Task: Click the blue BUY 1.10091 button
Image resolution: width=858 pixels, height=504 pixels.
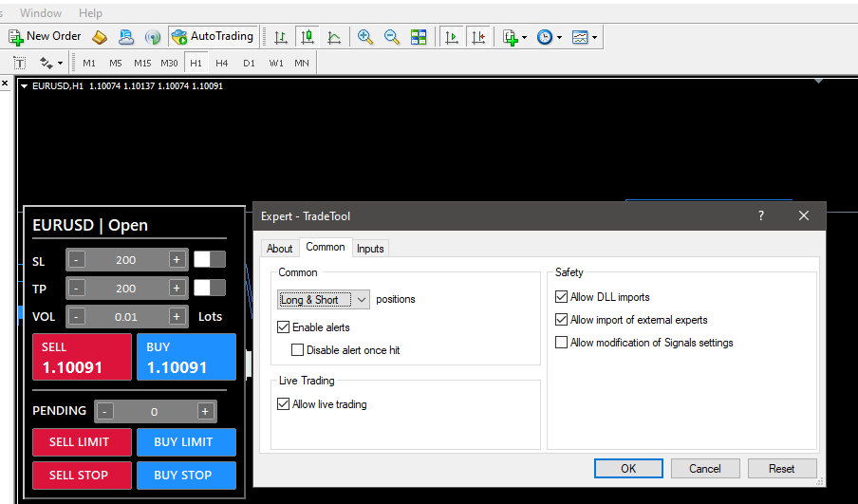Action: 187,357
